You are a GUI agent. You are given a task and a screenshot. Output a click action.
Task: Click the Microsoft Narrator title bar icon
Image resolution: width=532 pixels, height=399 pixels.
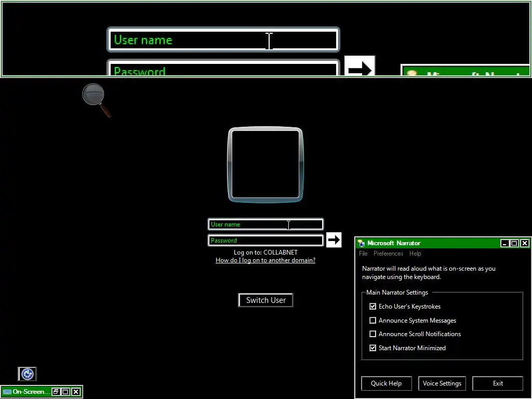[x=362, y=243]
